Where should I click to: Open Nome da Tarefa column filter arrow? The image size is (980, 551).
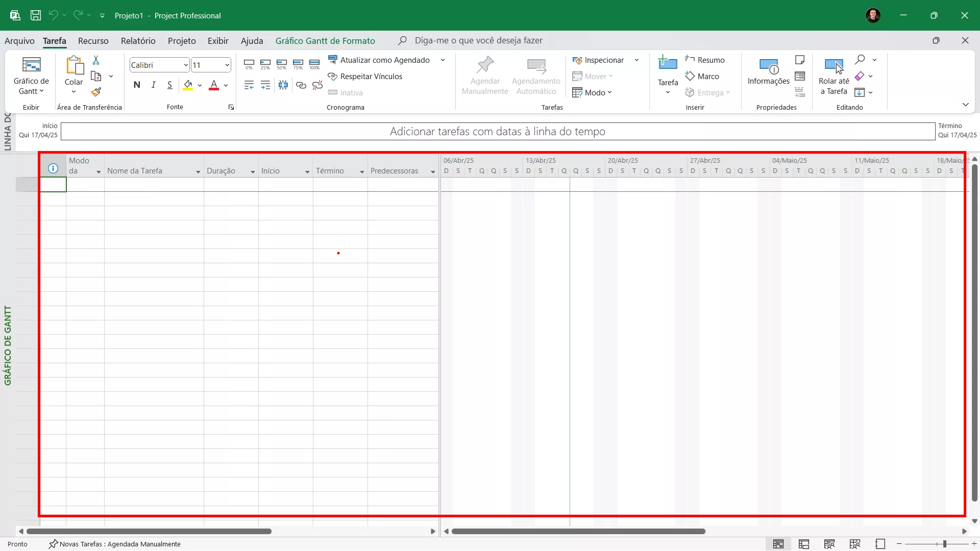[x=198, y=172]
